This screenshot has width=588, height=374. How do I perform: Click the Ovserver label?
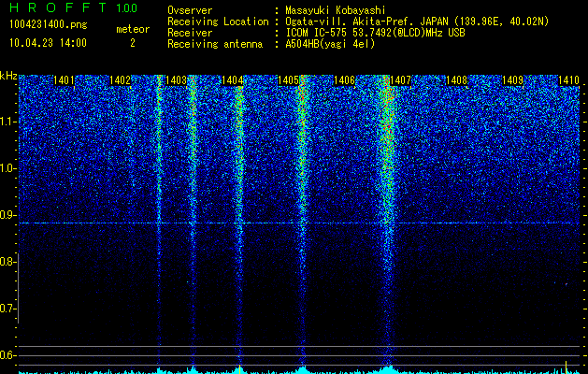(x=190, y=10)
